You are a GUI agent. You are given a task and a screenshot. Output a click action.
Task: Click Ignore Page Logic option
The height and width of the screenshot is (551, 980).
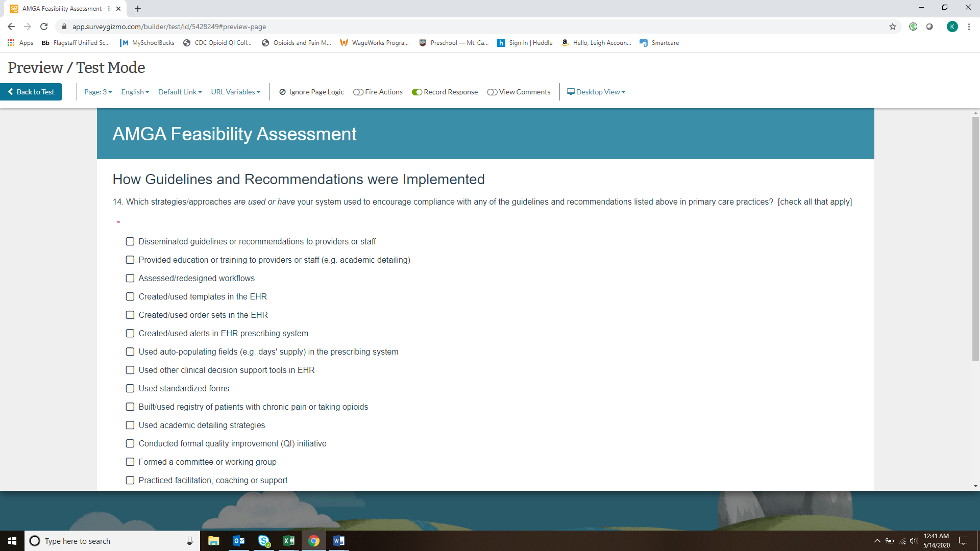[x=311, y=92]
